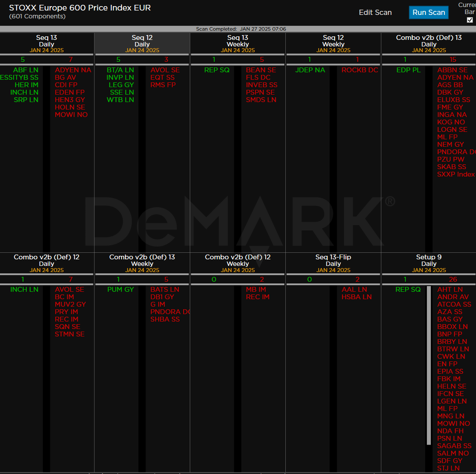
Task: Click SHBA SS ticker
Action: point(165,319)
